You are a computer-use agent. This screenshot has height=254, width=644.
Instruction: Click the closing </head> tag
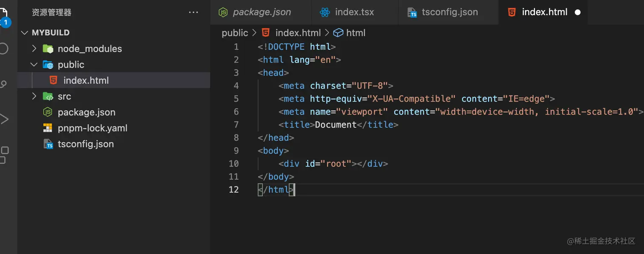(x=276, y=138)
